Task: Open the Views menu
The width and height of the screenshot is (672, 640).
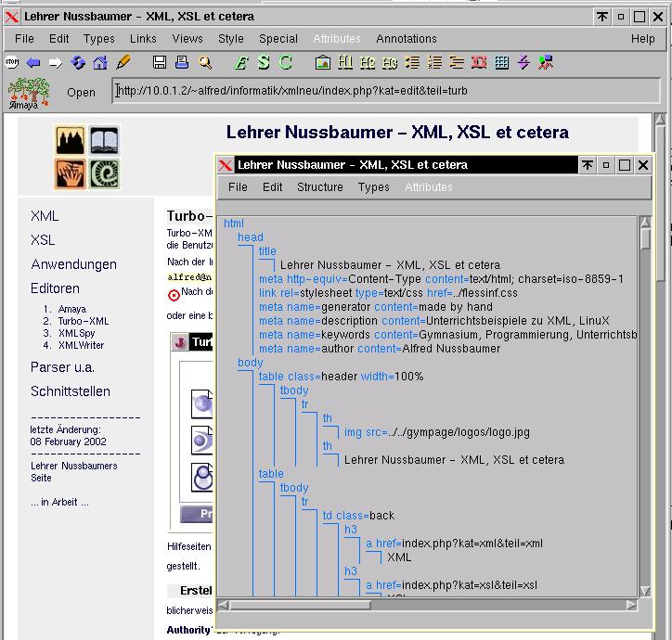Action: click(x=187, y=39)
